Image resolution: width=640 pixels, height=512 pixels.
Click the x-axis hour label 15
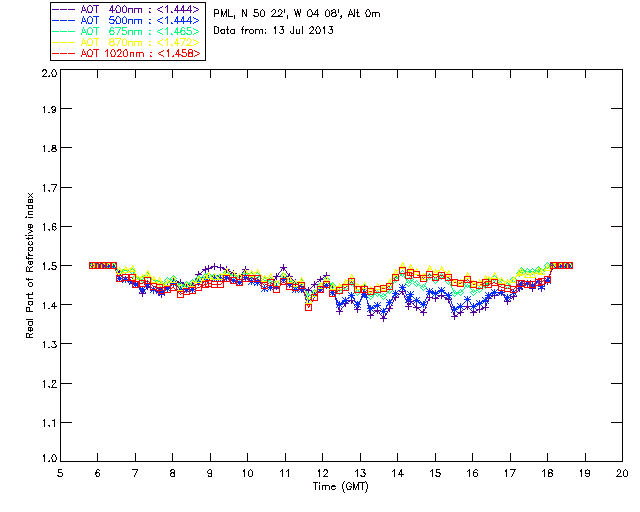pos(435,473)
